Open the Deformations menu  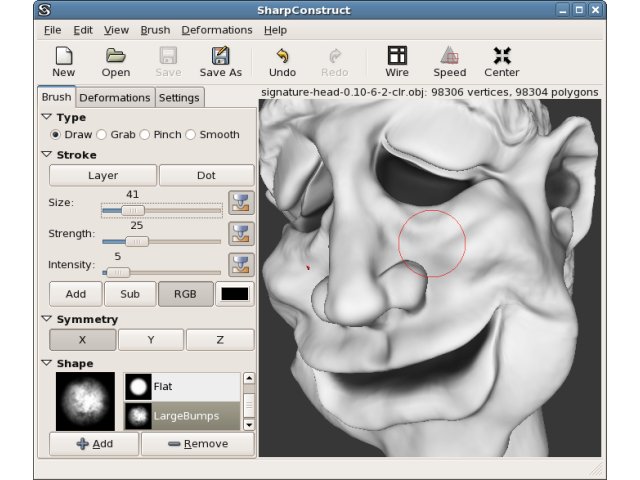(x=217, y=30)
